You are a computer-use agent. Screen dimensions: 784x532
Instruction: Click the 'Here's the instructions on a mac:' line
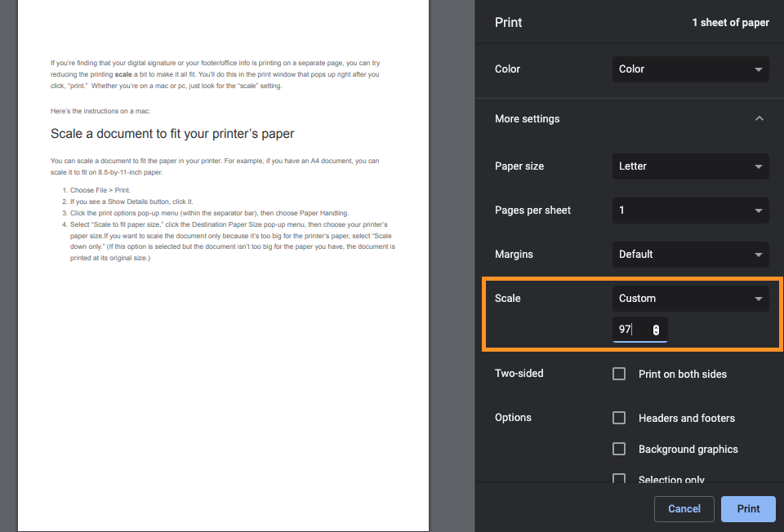pos(100,111)
